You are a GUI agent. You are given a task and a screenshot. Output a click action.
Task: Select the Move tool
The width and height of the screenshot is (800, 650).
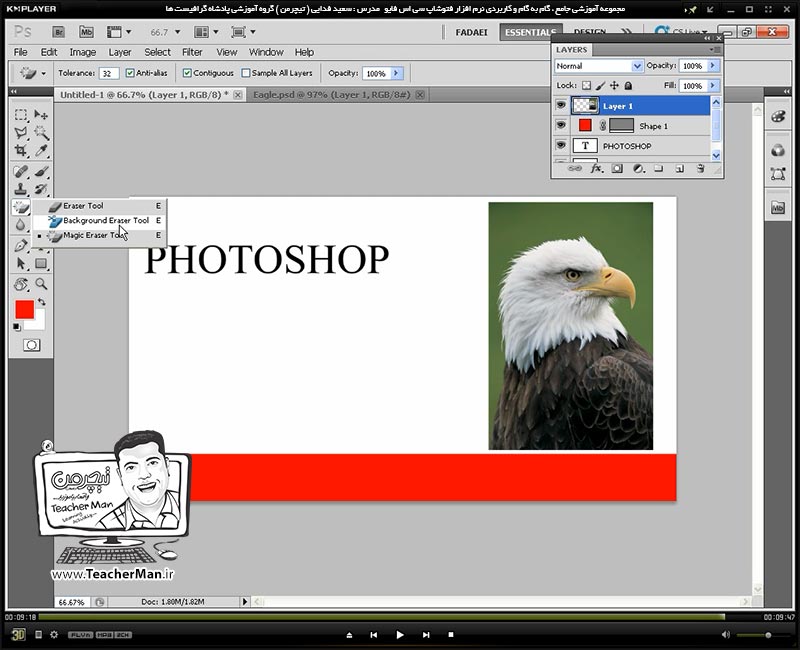tap(41, 115)
